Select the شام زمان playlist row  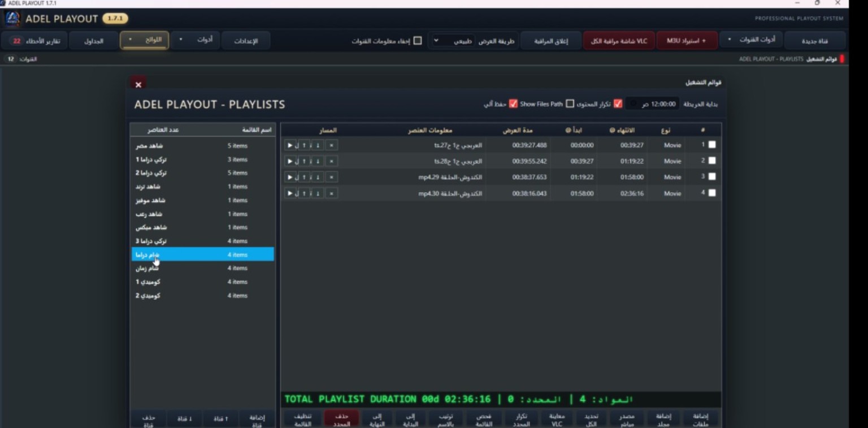pos(203,269)
